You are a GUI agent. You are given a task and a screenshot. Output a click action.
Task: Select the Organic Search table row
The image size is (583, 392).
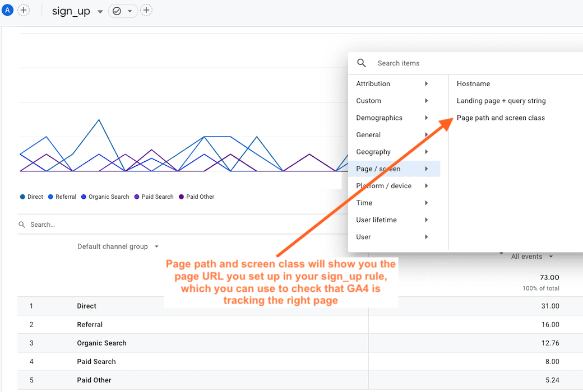pos(101,343)
